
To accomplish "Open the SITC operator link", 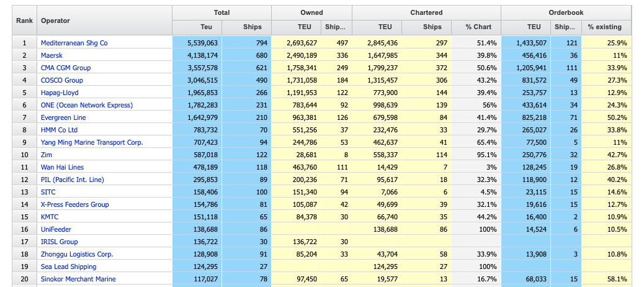I will pos(48,192).
